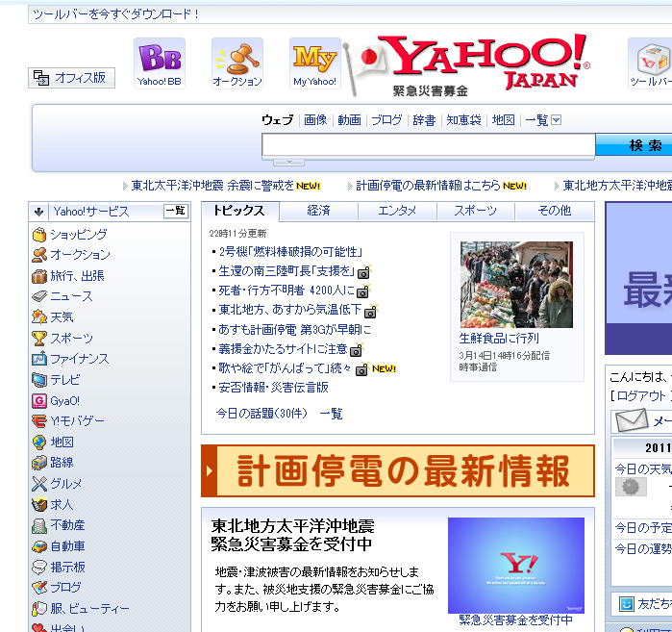The height and width of the screenshot is (632, 672).
Task: Click the 天気 weather icon
Action: point(39,317)
